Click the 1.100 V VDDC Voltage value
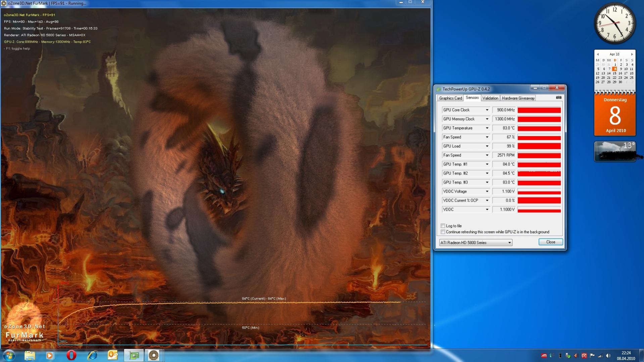This screenshot has height=362, width=644. (x=504, y=192)
